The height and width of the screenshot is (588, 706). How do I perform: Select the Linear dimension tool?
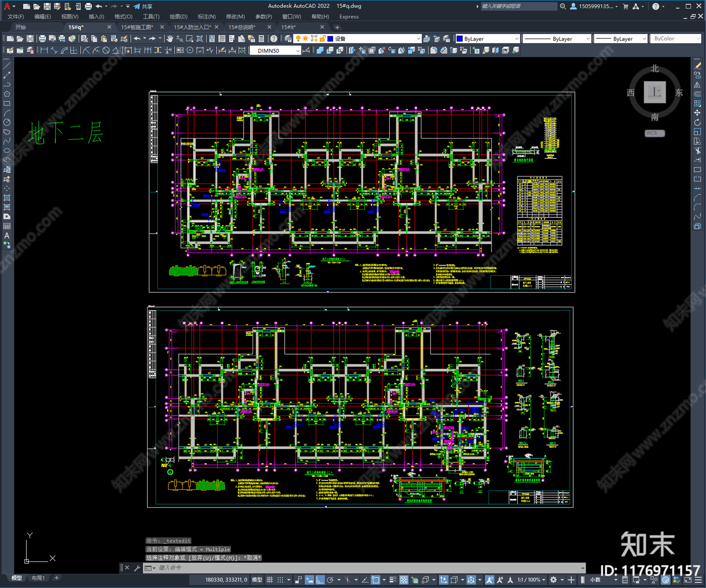(44, 50)
